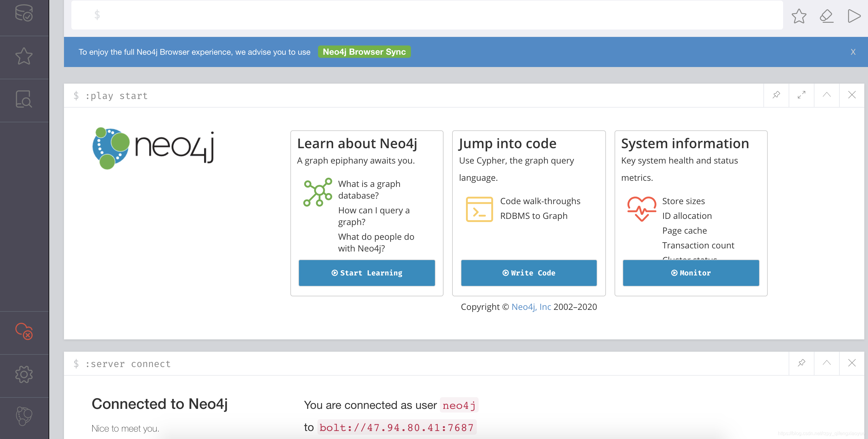Click the "System information" heading
The height and width of the screenshot is (439, 868).
[x=685, y=144]
